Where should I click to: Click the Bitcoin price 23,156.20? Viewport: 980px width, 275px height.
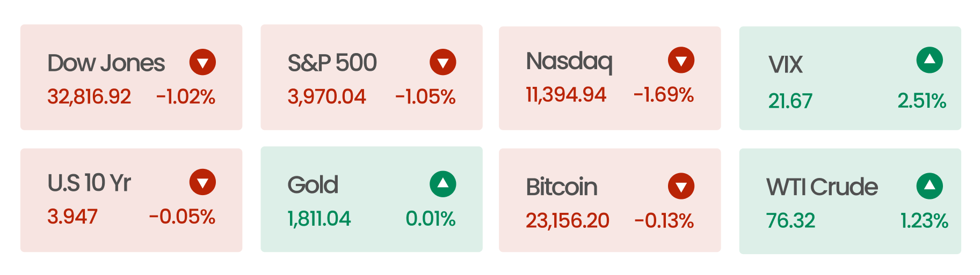pos(568,220)
